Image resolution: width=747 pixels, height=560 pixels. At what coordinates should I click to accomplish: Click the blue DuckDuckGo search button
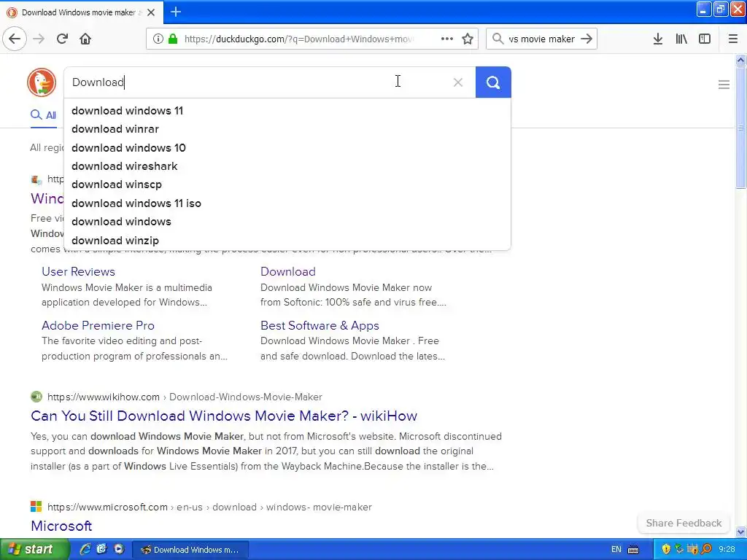point(493,82)
